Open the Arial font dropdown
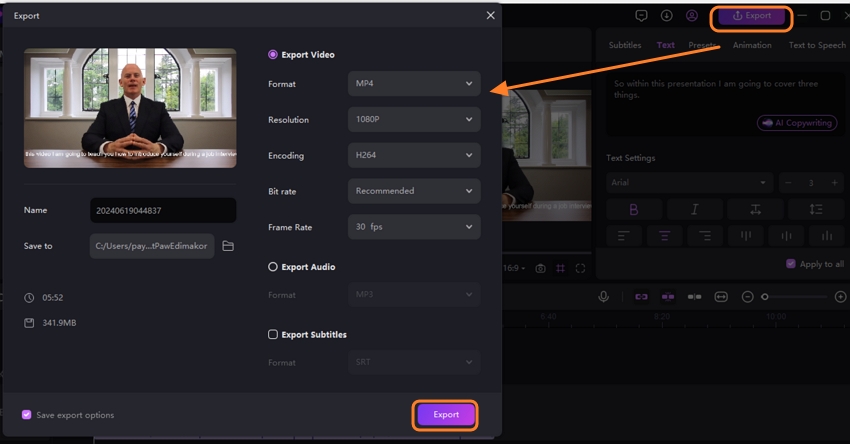The width and height of the screenshot is (850, 444). pyautogui.click(x=690, y=183)
